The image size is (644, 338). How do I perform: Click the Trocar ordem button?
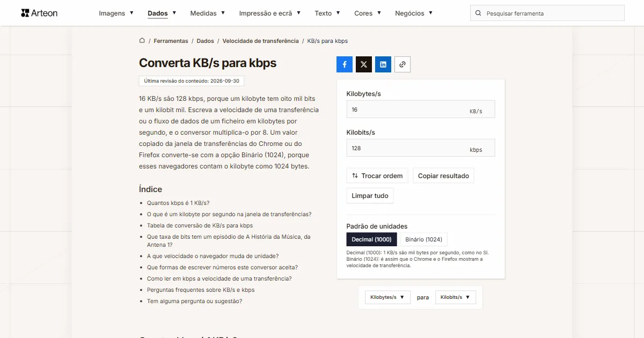coord(377,176)
